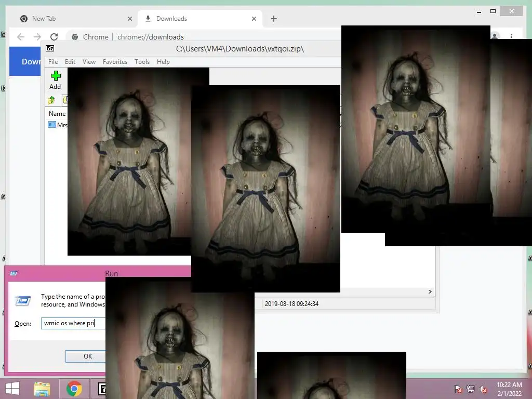Click the Chrome back arrow
The height and width of the screenshot is (399, 532).
tap(21, 37)
